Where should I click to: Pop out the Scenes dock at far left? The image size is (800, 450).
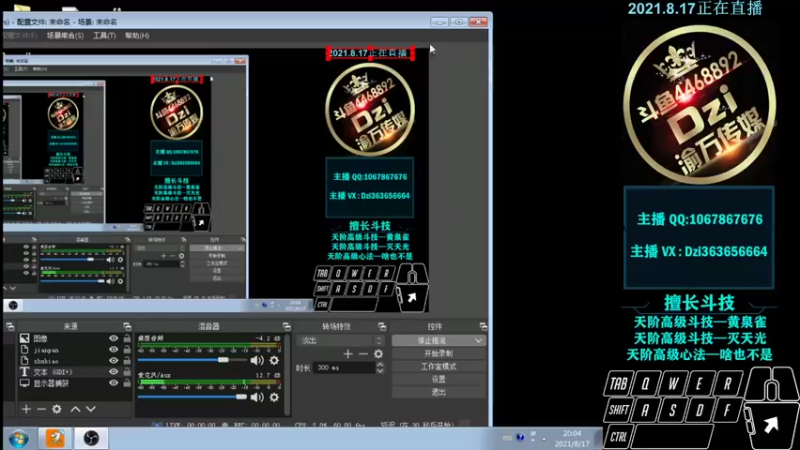(10, 326)
